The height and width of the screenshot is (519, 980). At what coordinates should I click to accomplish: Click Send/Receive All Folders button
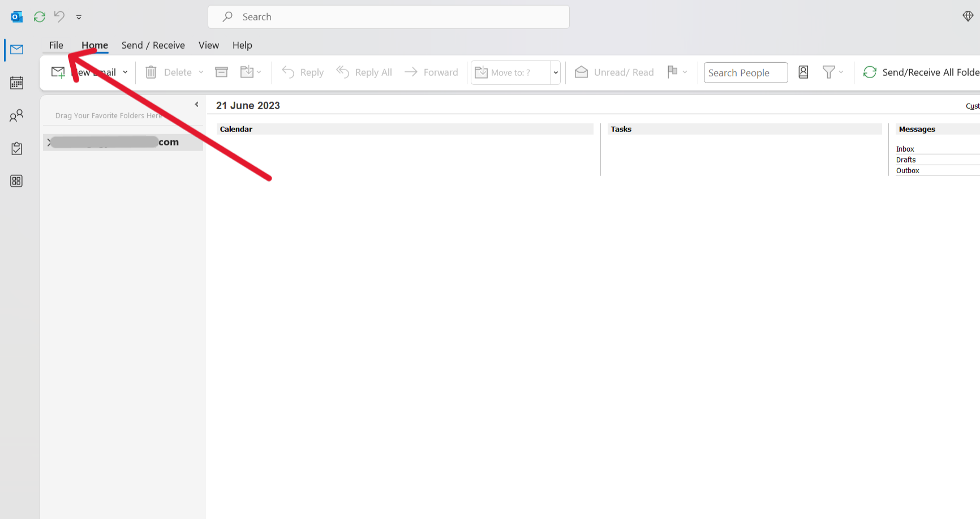tap(921, 72)
